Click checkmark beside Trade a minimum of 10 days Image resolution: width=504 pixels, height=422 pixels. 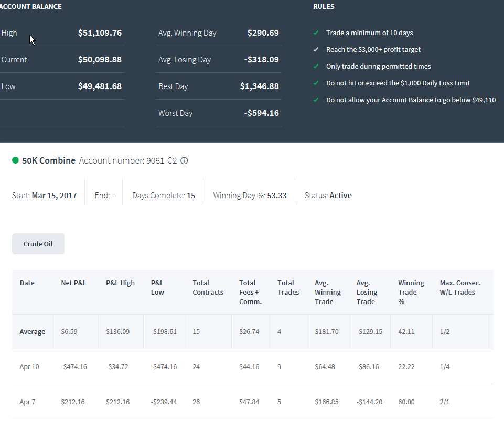click(316, 33)
